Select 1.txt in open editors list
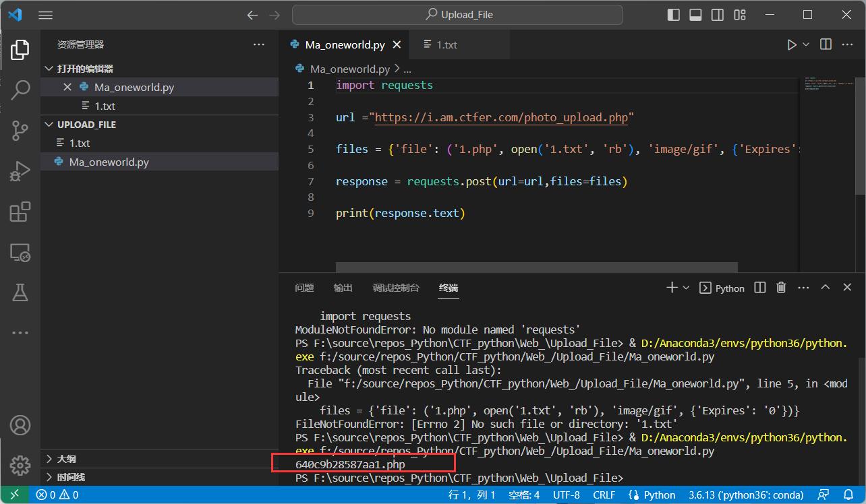Screen dimensions: 866x504 tap(159, 106)
